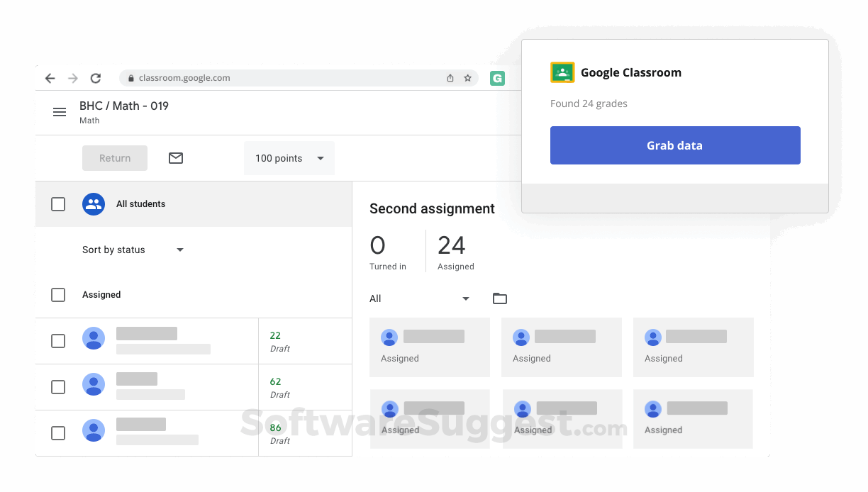Click the Found 24 grades text
The width and height of the screenshot is (868, 492).
pyautogui.click(x=589, y=104)
